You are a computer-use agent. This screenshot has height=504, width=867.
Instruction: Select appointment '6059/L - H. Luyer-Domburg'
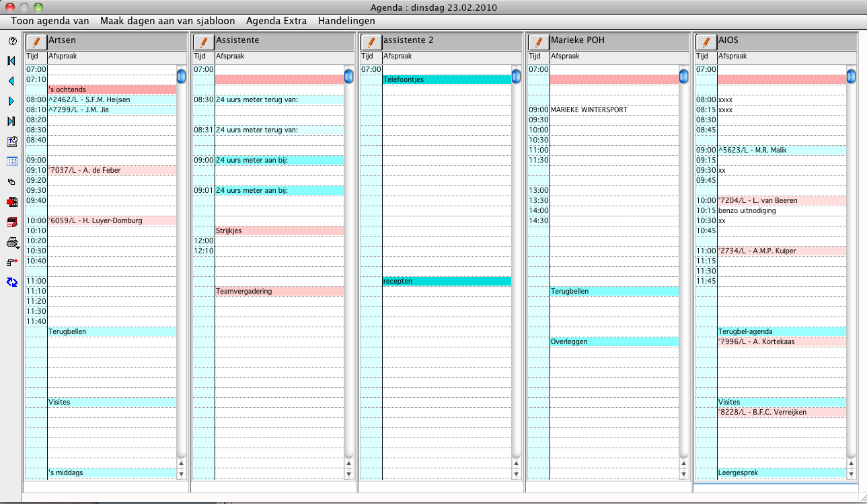(x=112, y=220)
